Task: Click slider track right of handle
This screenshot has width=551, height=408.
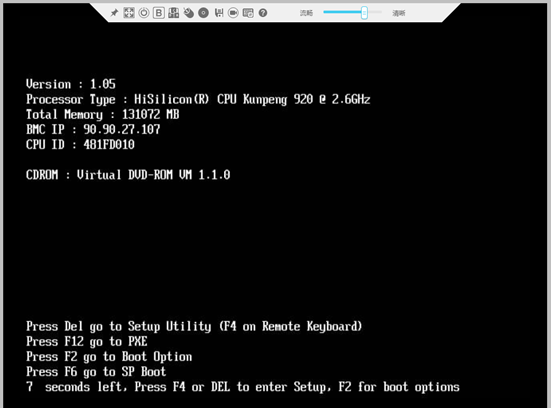Action: pyautogui.click(x=375, y=12)
